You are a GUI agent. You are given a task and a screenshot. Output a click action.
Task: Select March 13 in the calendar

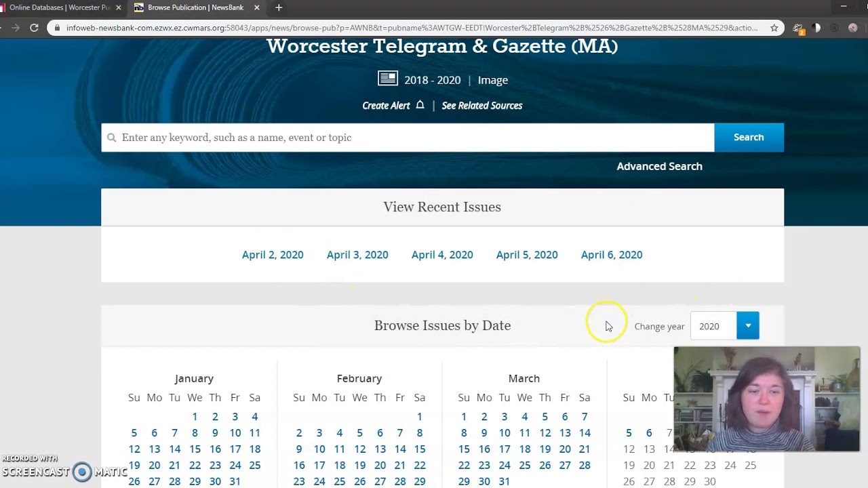click(565, 433)
